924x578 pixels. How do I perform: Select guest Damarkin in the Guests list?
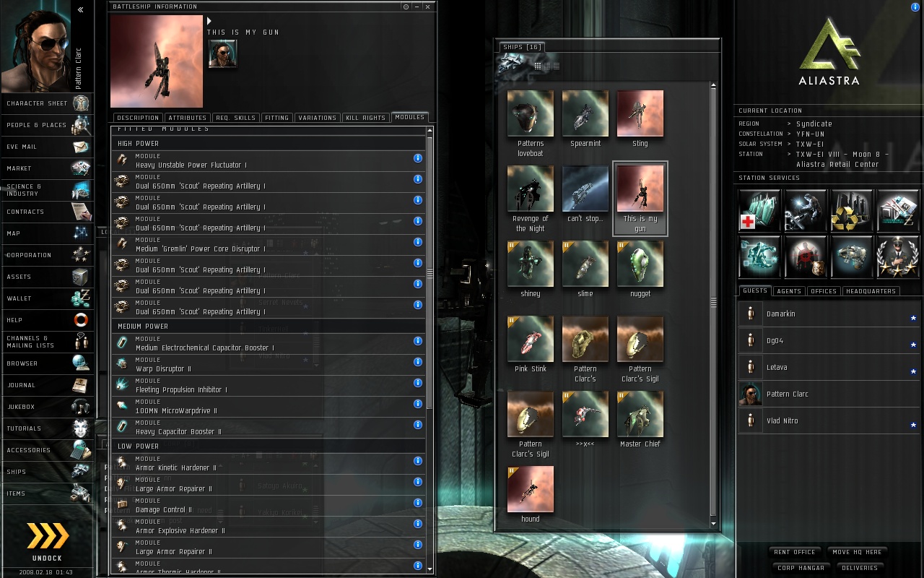pyautogui.click(x=829, y=314)
